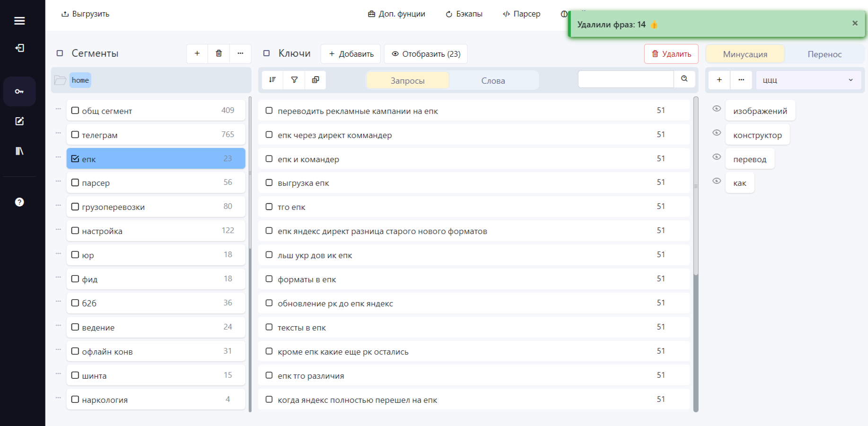Open the edit note sidebar icon
Screen dimensions: 868x426
(19, 121)
